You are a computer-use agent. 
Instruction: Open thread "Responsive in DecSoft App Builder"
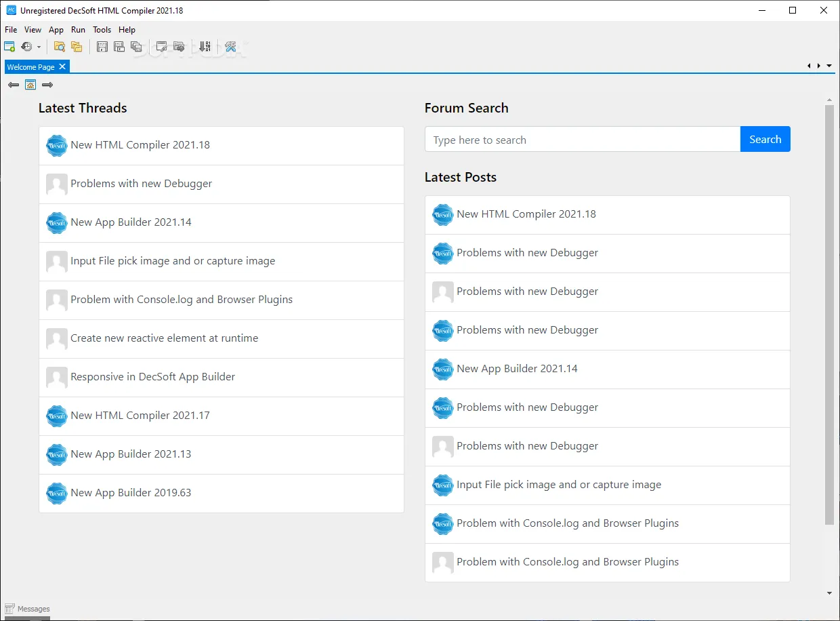coord(222,377)
